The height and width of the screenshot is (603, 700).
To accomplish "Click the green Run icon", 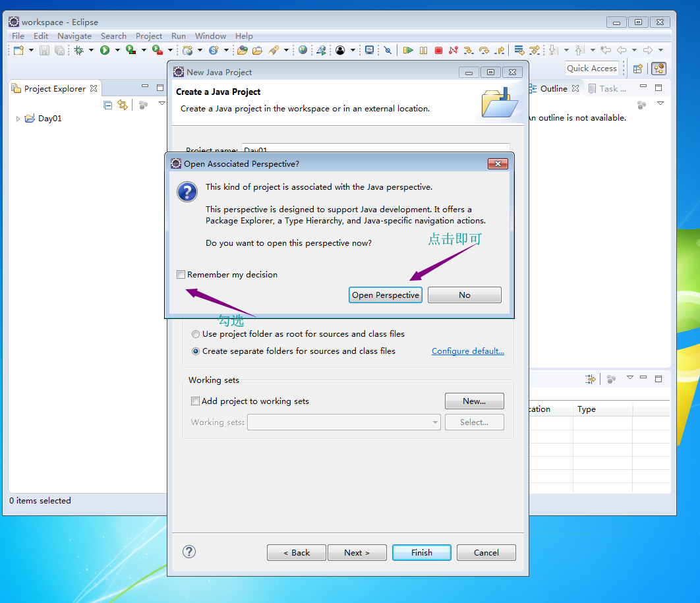I will [105, 51].
